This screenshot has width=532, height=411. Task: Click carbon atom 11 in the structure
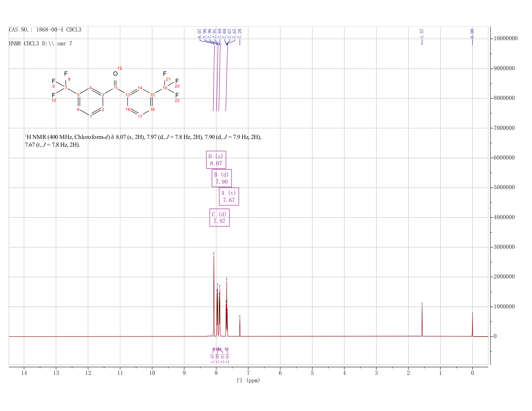tap(115, 88)
